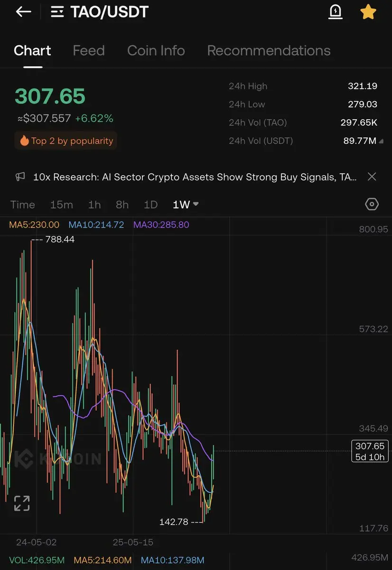The height and width of the screenshot is (570, 392).
Task: Go back with the left arrow
Action: [24, 12]
